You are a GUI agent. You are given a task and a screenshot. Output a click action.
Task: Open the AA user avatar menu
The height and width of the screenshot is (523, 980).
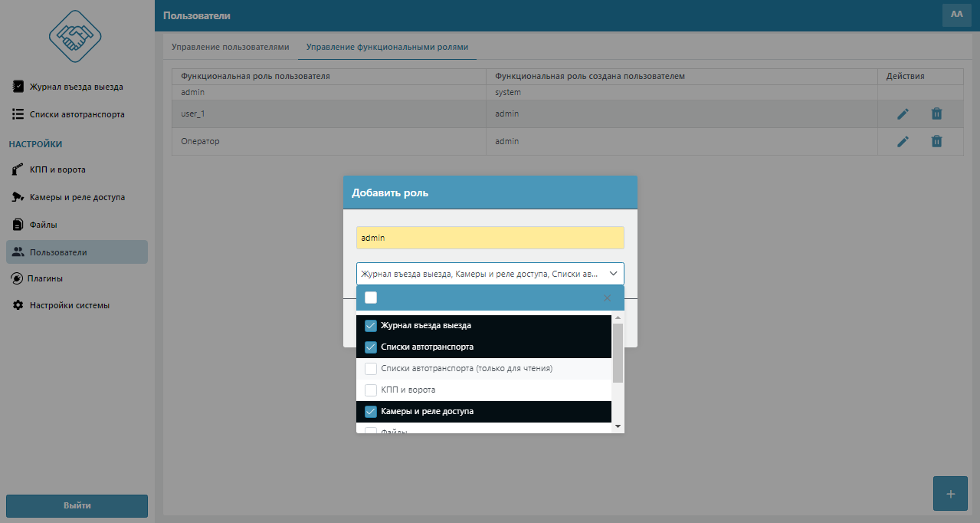[x=956, y=15]
